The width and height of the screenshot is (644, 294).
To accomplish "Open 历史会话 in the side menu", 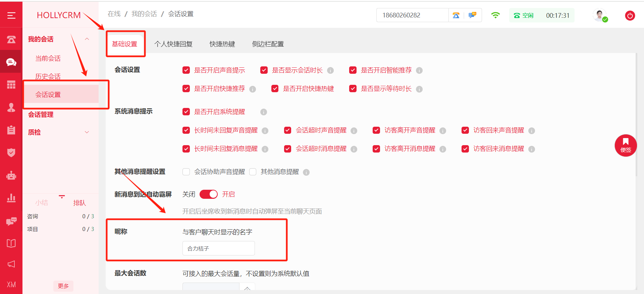I will pyautogui.click(x=48, y=76).
